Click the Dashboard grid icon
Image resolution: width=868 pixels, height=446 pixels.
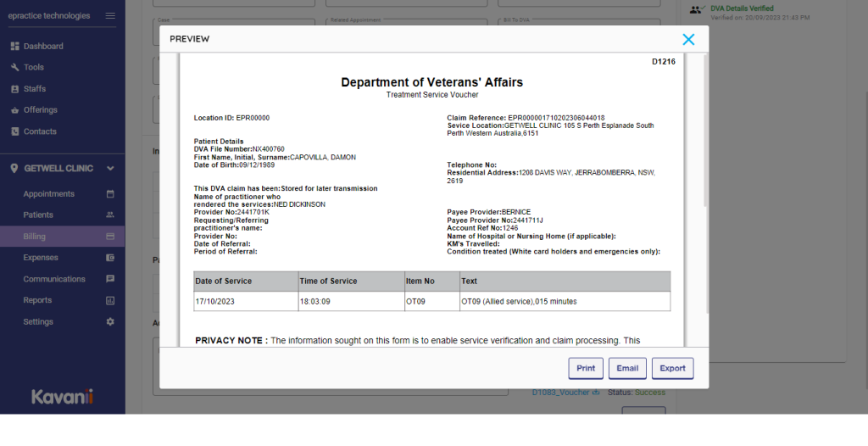tap(14, 47)
